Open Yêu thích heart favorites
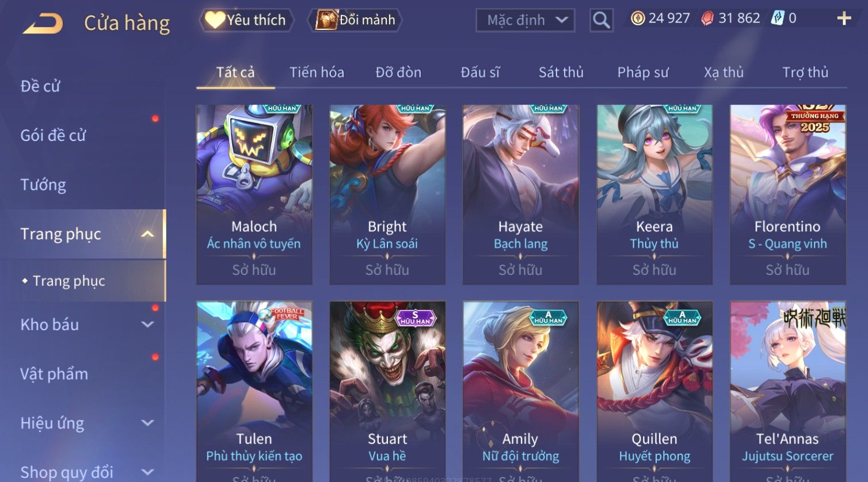The width and height of the screenshot is (868, 482). pos(246,20)
